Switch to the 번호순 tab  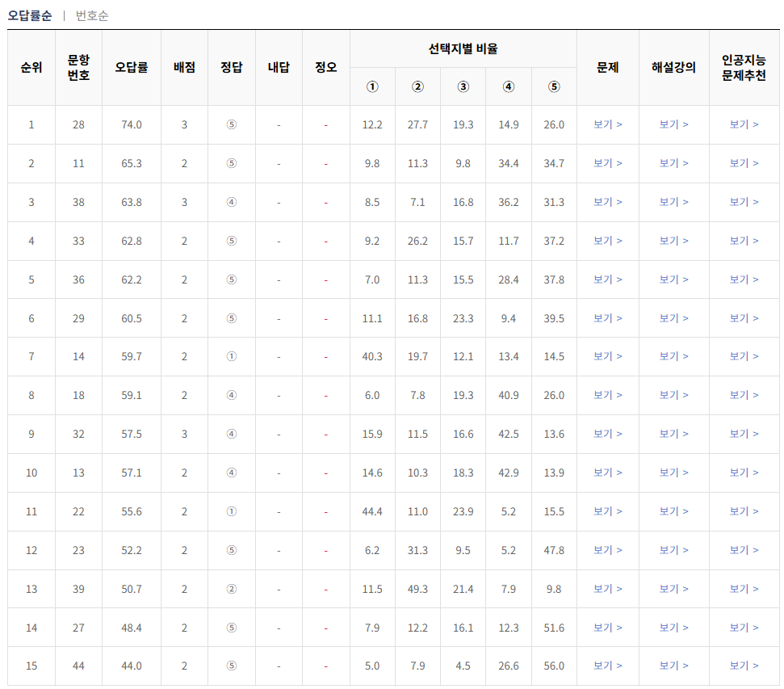[x=91, y=15]
